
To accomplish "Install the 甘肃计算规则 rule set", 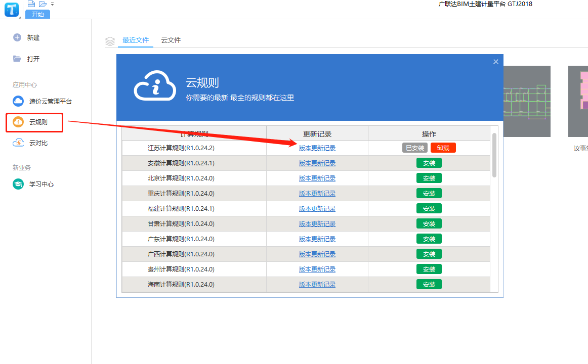I will [429, 223].
